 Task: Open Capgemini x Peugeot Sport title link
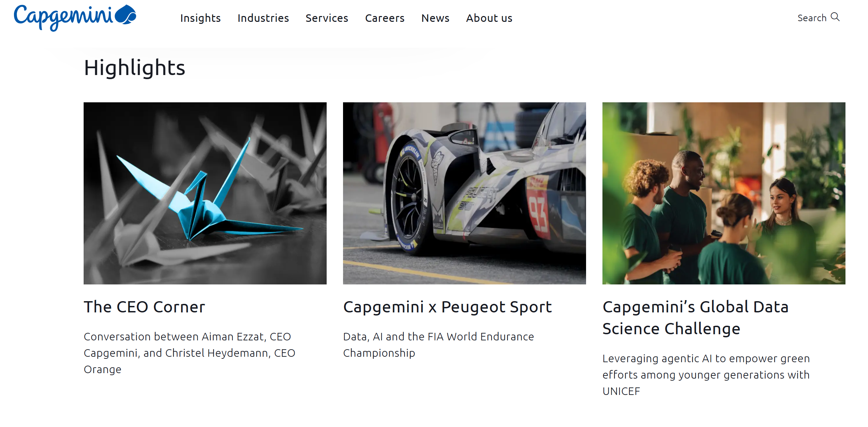[x=447, y=307]
